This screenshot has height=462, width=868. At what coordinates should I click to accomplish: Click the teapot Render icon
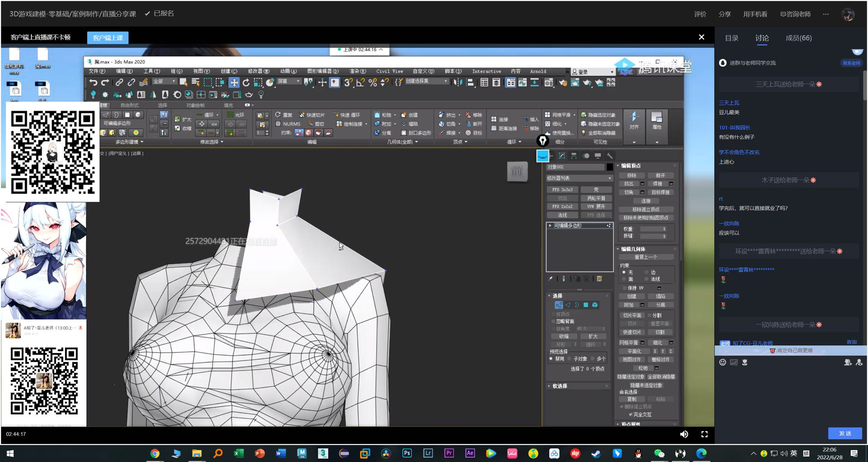[x=587, y=83]
